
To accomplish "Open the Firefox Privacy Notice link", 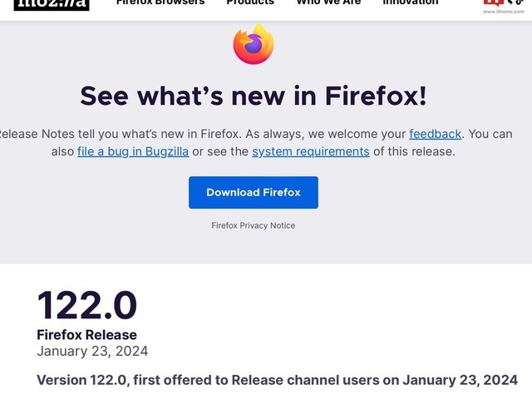I will 254,225.
